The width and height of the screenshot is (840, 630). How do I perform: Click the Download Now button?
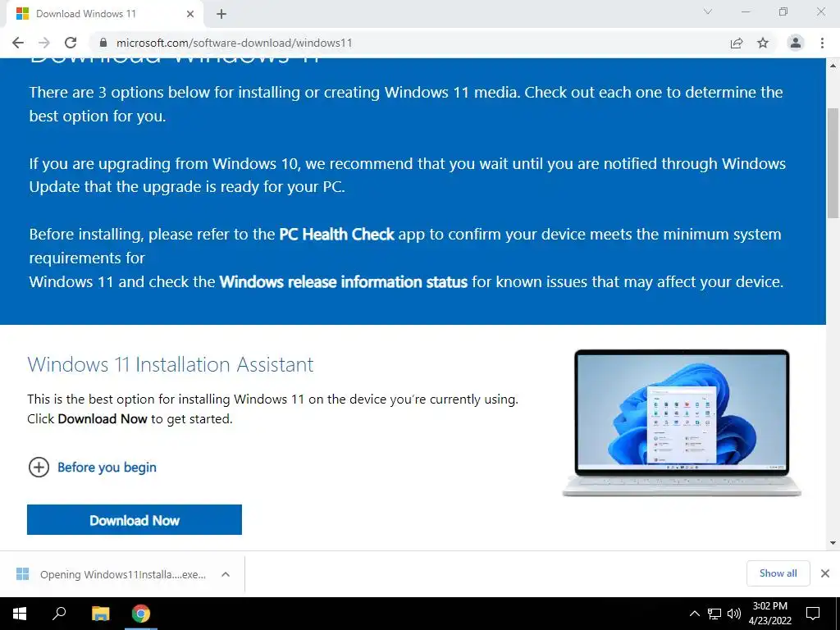coord(135,519)
